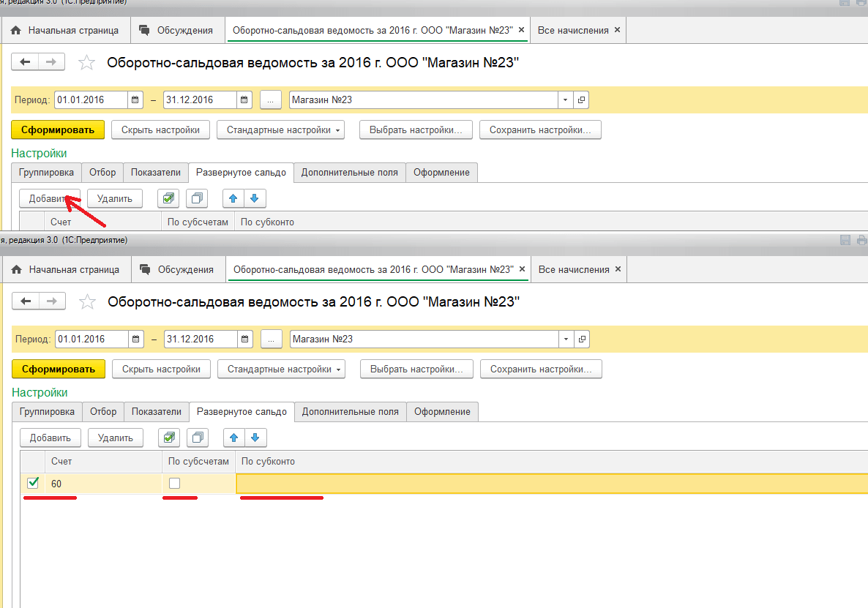
Task: Open the Стандартные настройки dropdown in the upper window
Action: [284, 130]
